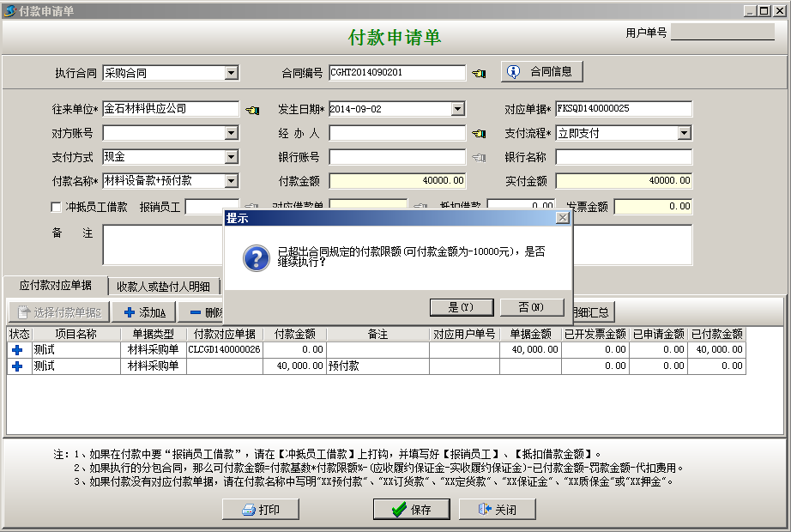
Task: Open the 支付流程 dropdown list
Action: (x=684, y=133)
